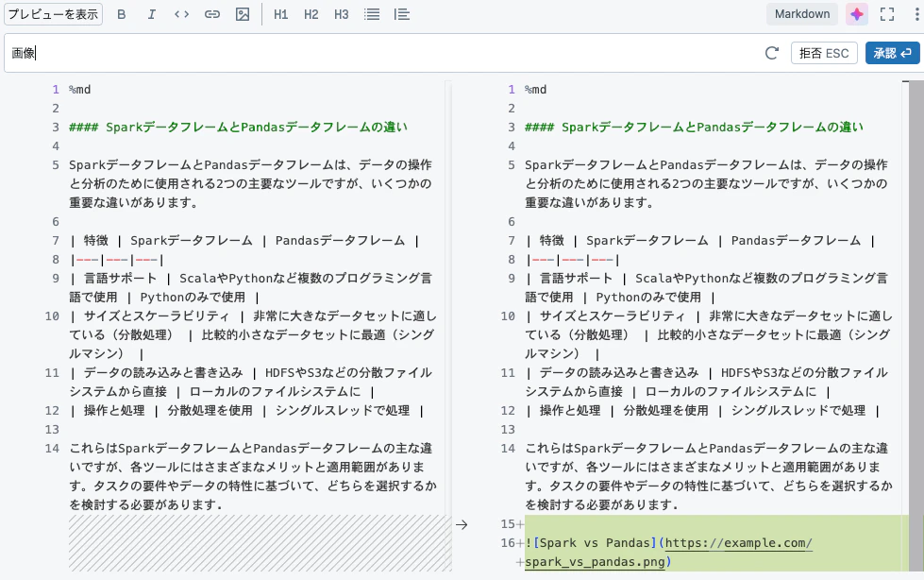Click the table separator line 8 in right pane
The image size is (924, 580).
click(x=572, y=260)
